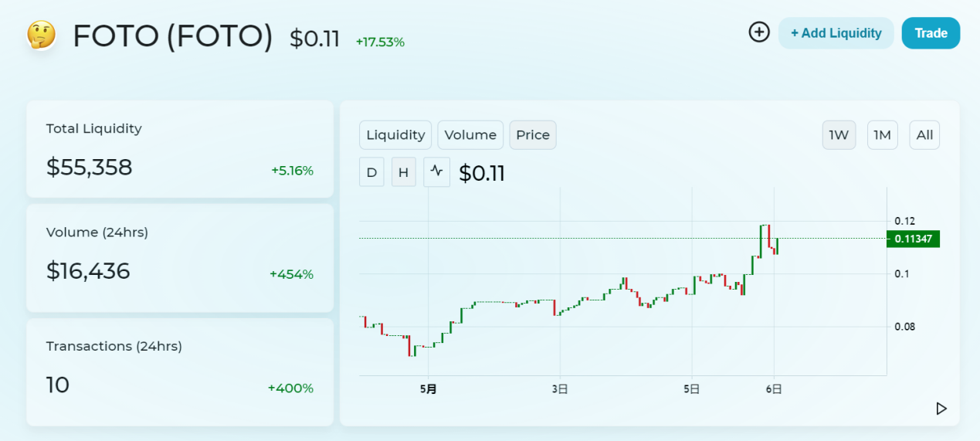Click the Volume (24hrs) $16,436 card

(x=180, y=258)
